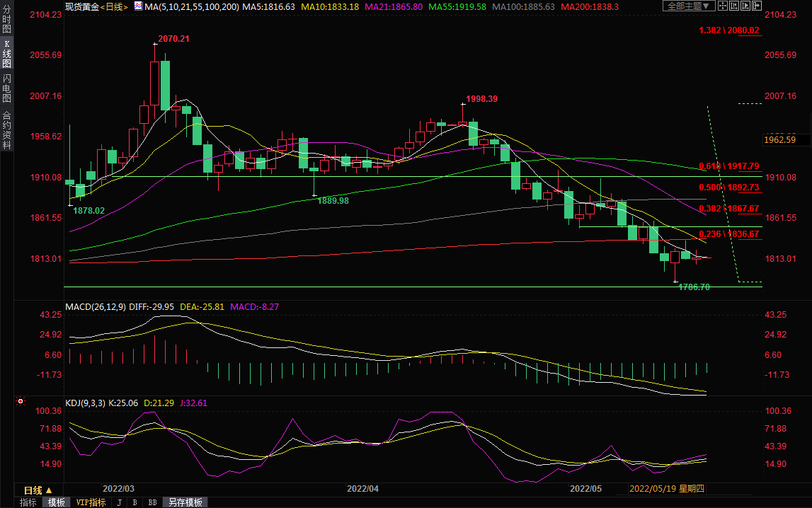Open the <日线> period label next to 现货黄金
812x508 pixels.
click(x=113, y=6)
